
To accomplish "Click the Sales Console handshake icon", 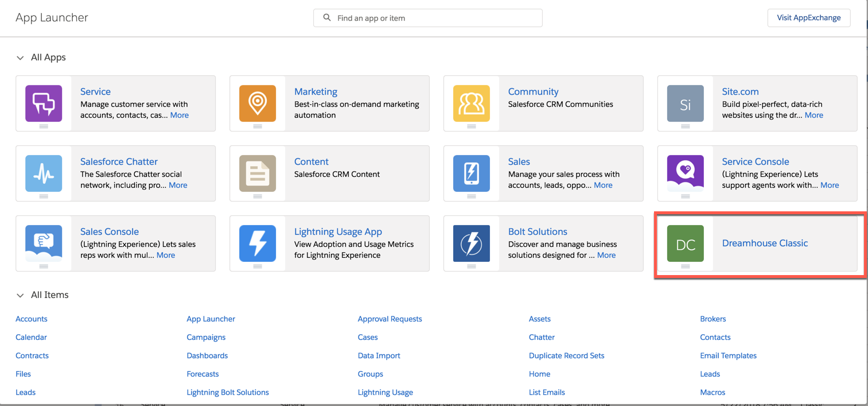I will [44, 243].
